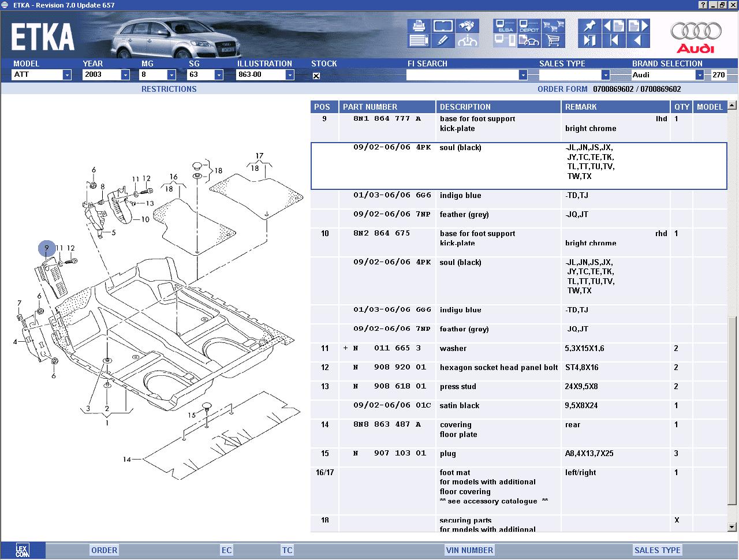Screen dimensions: 739x560
Task: Click the PART NUMBER column header
Action: click(387, 107)
